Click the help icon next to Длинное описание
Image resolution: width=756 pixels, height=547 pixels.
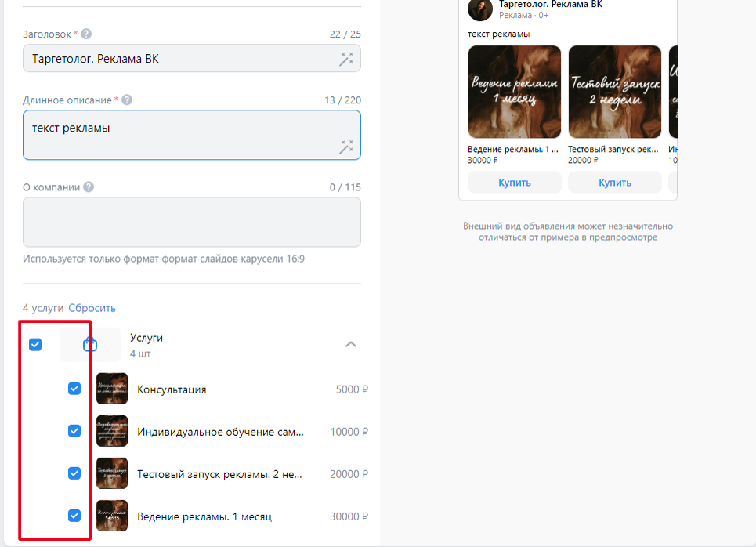click(127, 100)
